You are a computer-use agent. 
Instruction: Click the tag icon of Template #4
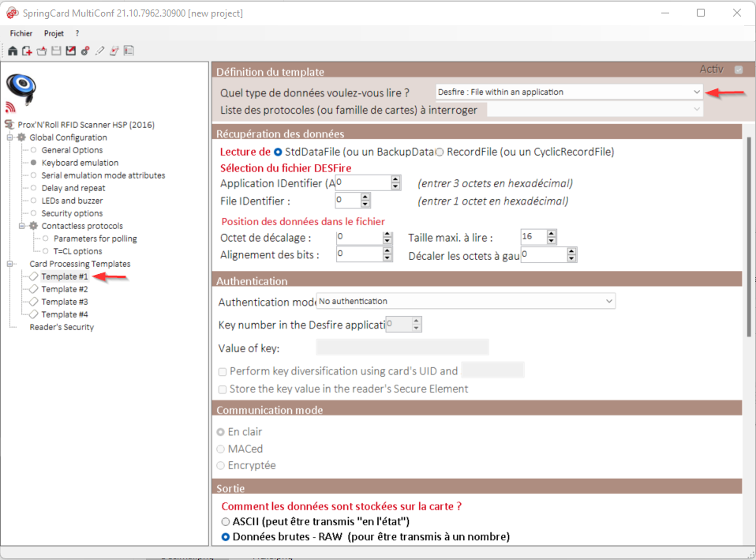click(x=34, y=314)
